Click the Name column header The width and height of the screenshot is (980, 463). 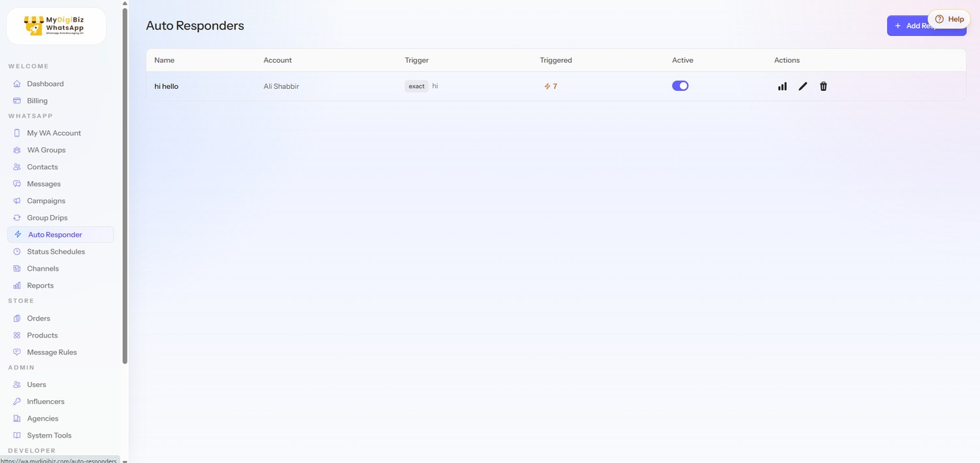point(164,60)
